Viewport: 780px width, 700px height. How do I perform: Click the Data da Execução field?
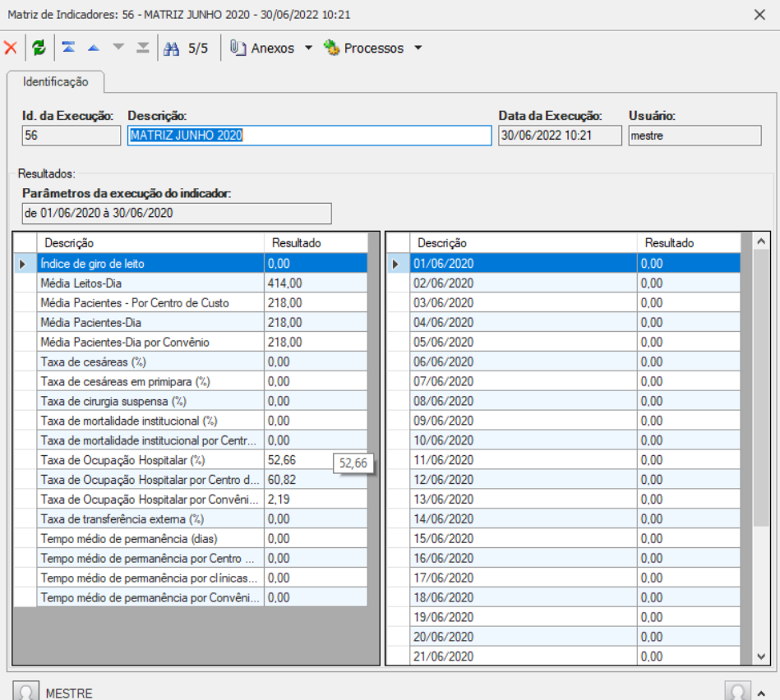(560, 136)
